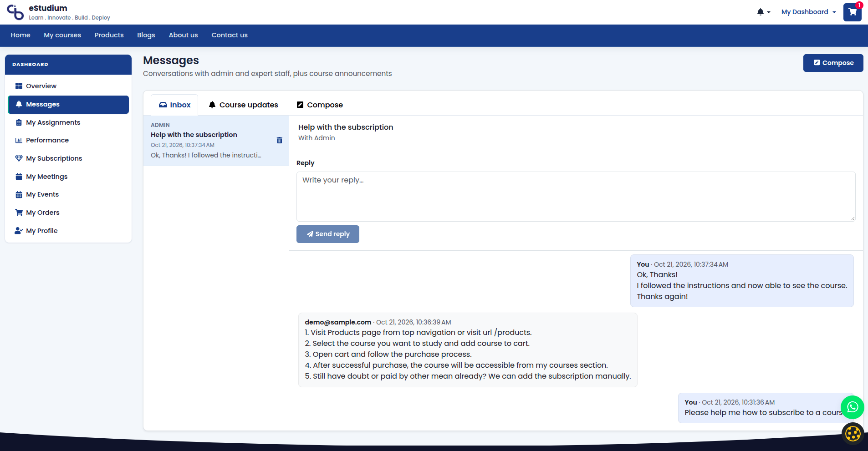Switch to the Compose tab
This screenshot has width=868, height=451.
tap(320, 105)
